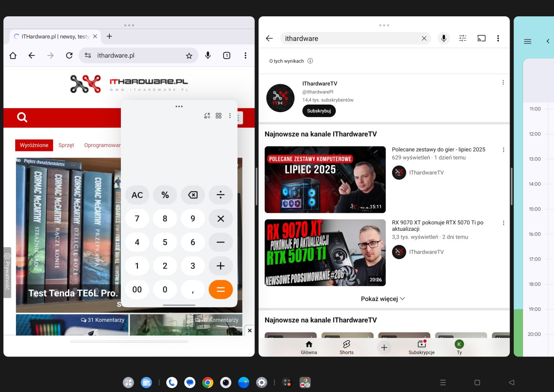Tap the 00 key

137,290
